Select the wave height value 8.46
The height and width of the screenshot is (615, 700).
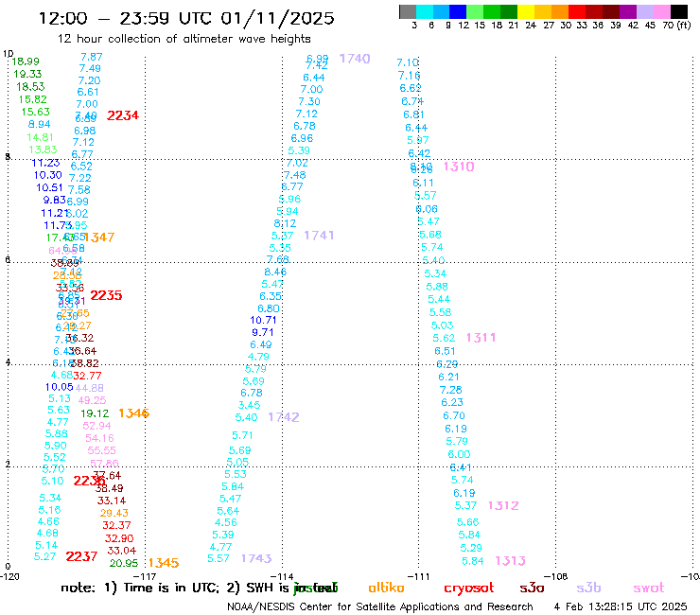(275, 272)
